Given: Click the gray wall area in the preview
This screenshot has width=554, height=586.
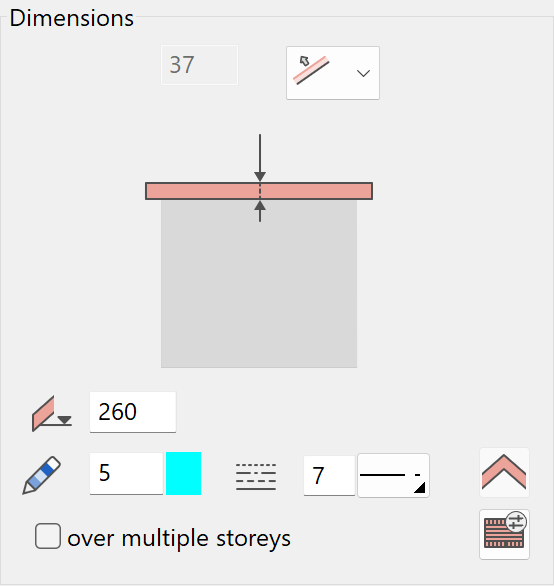Looking at the screenshot, I should (259, 284).
